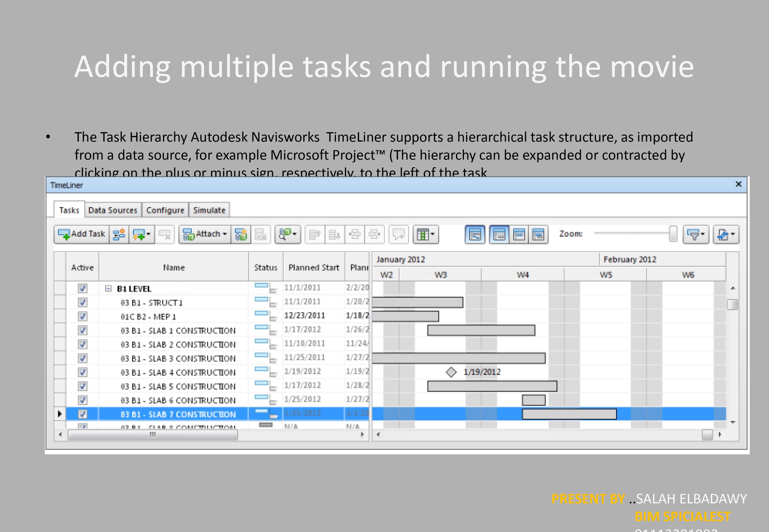Image resolution: width=769 pixels, height=532 pixels.
Task: Select the Actual dates display icon
Action: [x=519, y=234]
